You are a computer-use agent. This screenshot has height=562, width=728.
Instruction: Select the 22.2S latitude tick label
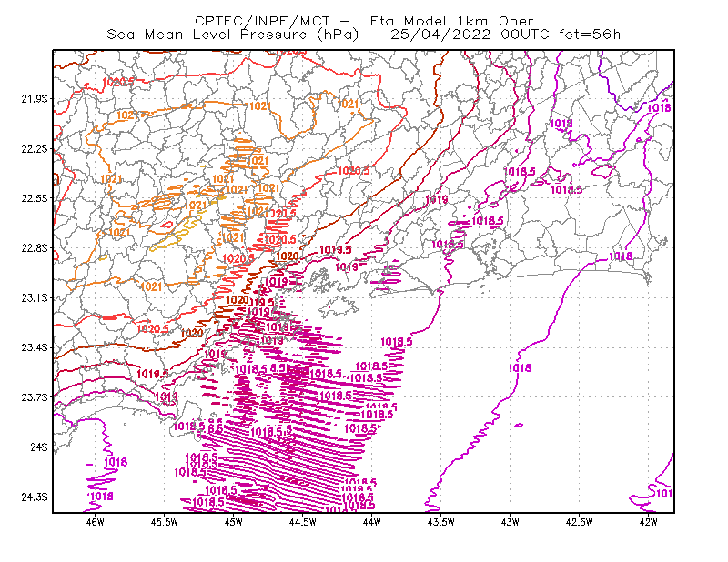(34, 148)
